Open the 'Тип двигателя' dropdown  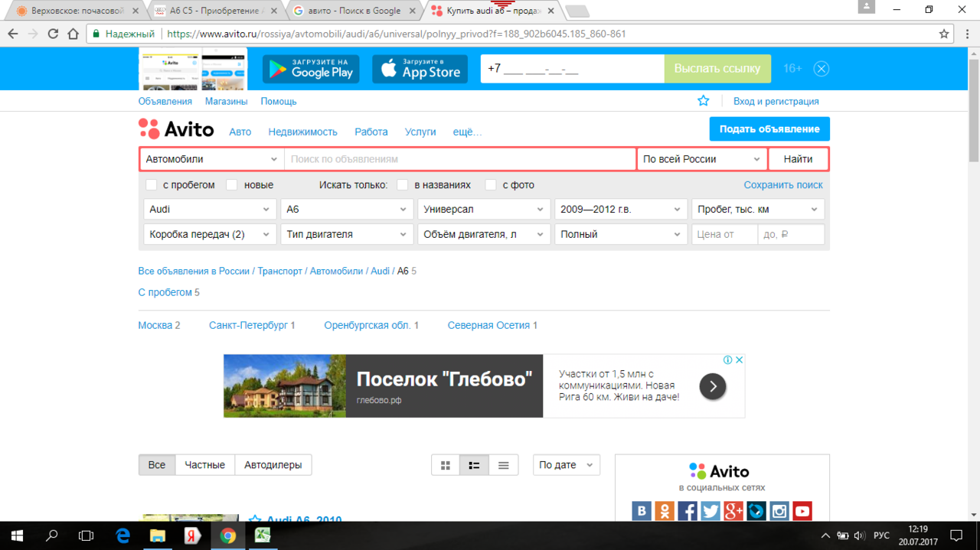[x=347, y=234]
